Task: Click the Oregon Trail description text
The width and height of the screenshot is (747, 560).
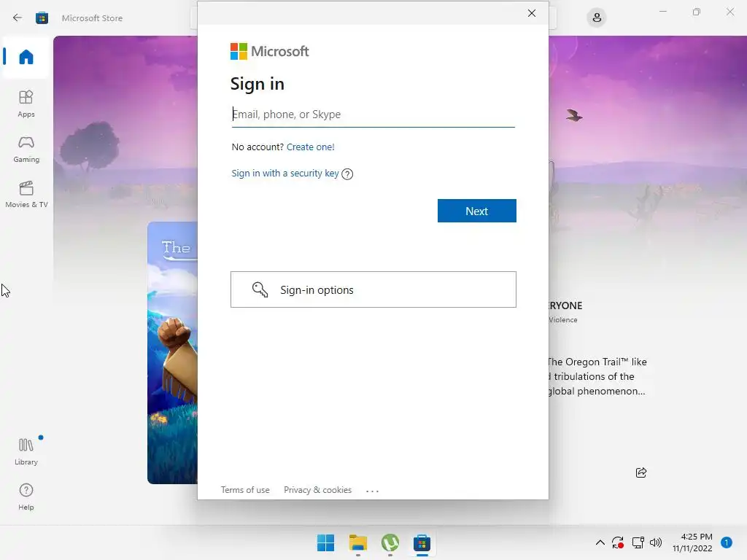Action: pyautogui.click(x=597, y=376)
